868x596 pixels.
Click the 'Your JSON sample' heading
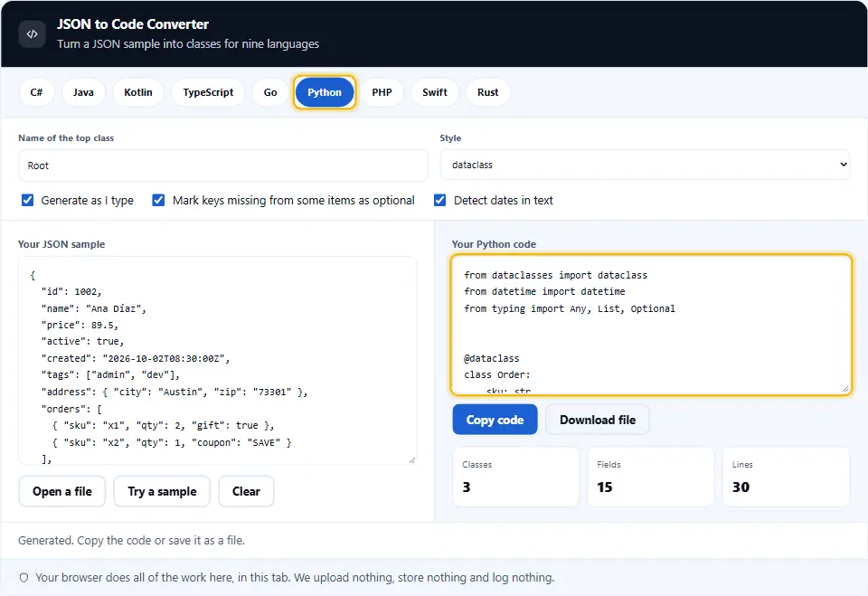pyautogui.click(x=61, y=244)
